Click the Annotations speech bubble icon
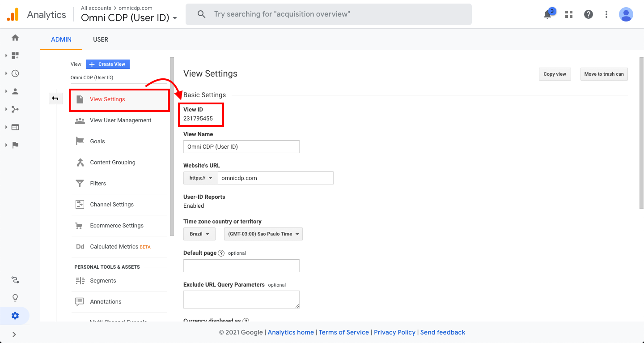 point(80,302)
